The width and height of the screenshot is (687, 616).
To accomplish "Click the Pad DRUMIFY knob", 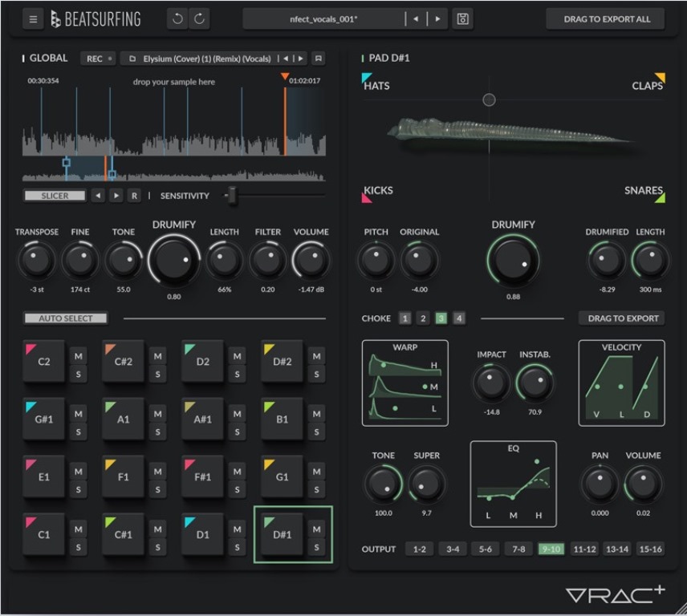I will (x=513, y=260).
